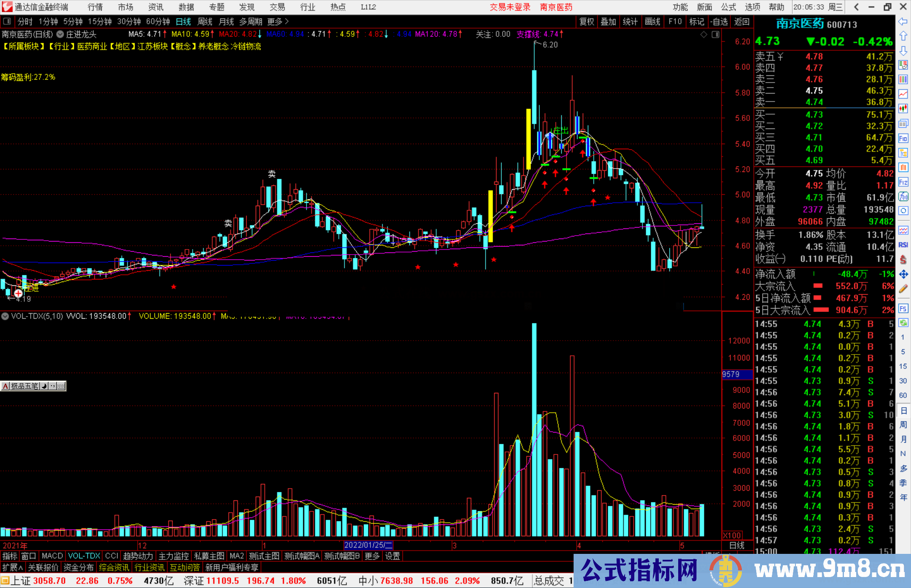Viewport: 911px width, 588px height.
Task: Open the colored grid table icon
Action: pyautogui.click(x=903, y=80)
